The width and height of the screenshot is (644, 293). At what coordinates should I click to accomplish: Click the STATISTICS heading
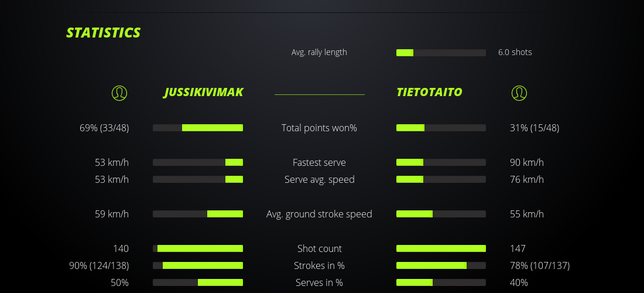coord(104,33)
